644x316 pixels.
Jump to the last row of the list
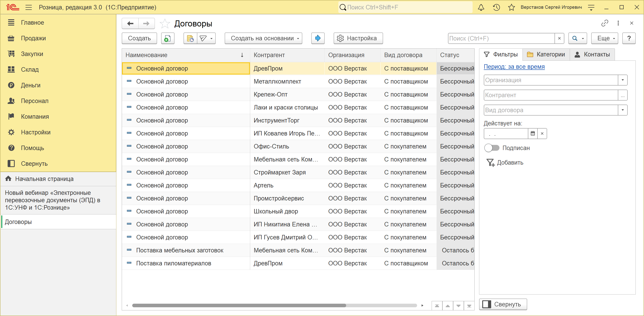(x=469, y=306)
